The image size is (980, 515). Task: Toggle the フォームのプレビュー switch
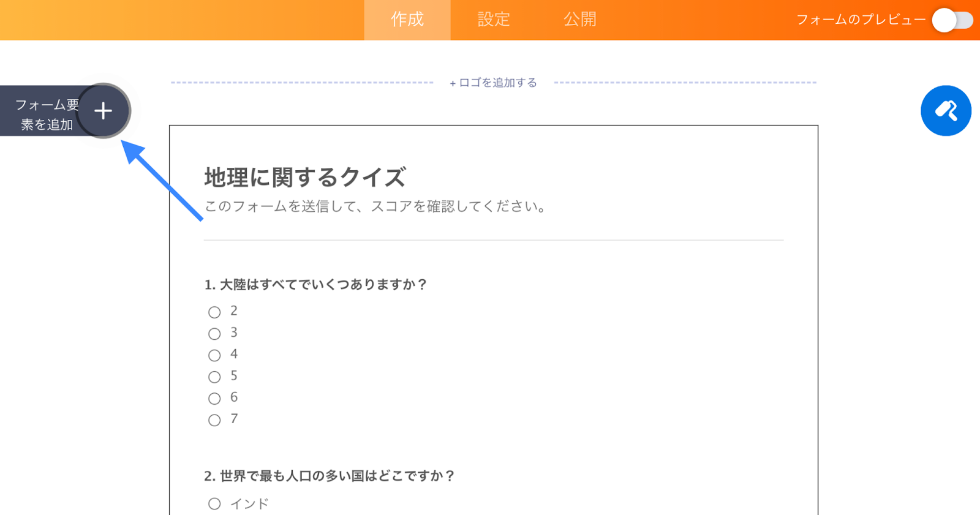[952, 20]
